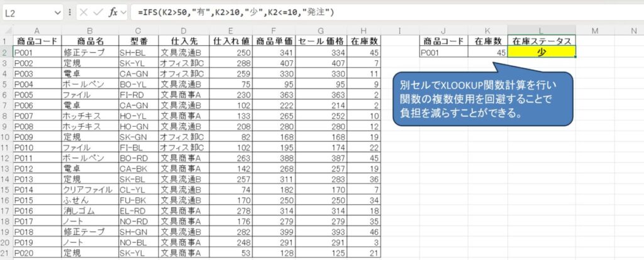The image size is (644, 260).
Task: Click the 在庫数 header in column H
Action: [x=364, y=41]
